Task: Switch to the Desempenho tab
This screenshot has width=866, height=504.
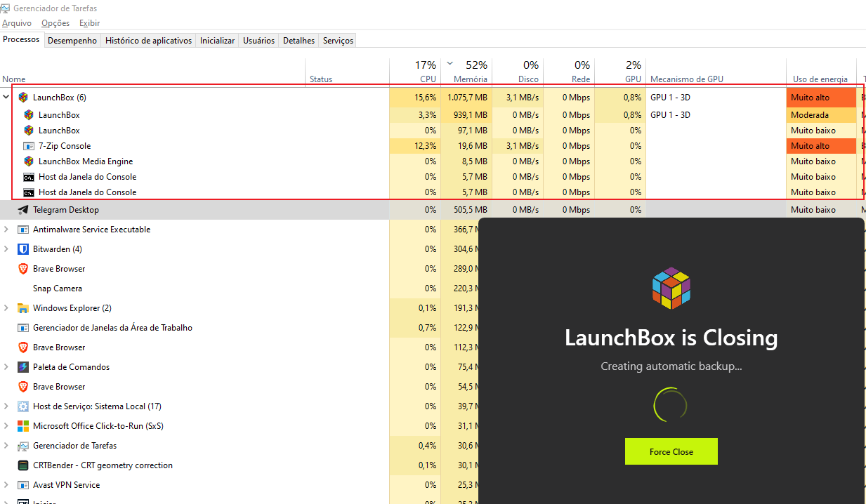Action: [x=72, y=41]
